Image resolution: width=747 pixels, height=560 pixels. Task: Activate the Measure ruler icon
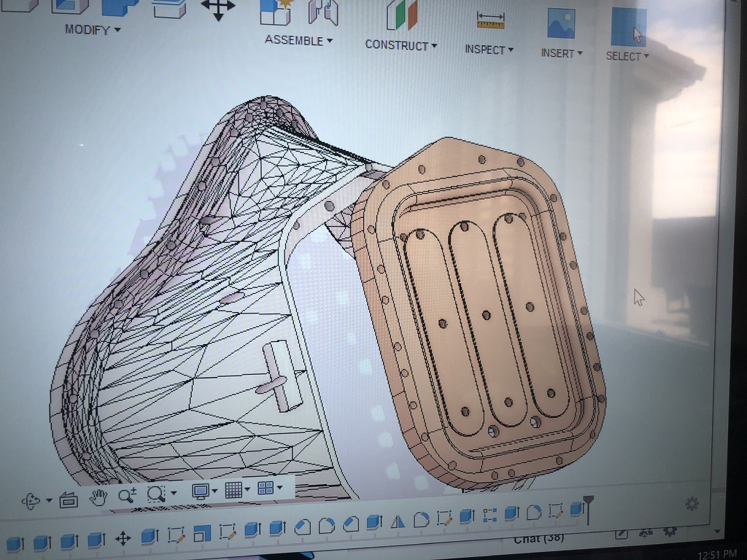coord(490,20)
